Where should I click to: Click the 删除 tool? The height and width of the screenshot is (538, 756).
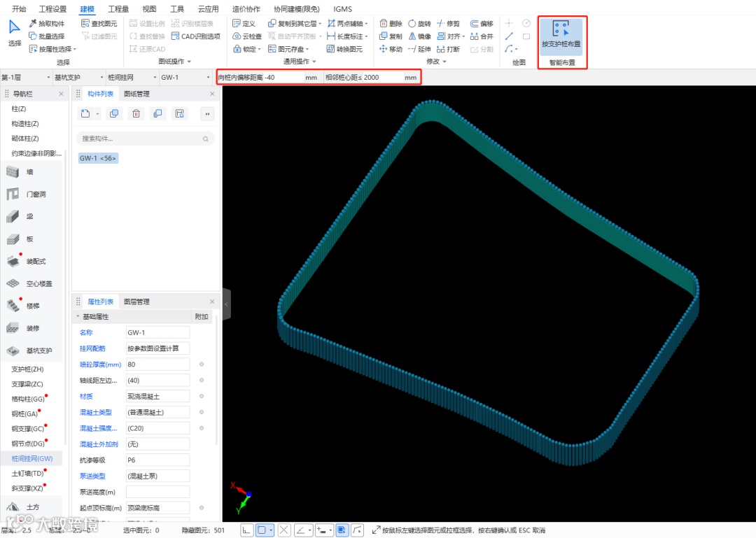coord(391,23)
